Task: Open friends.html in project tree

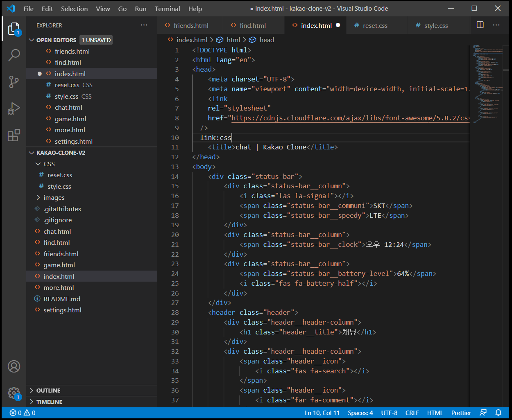Action: coord(92,254)
